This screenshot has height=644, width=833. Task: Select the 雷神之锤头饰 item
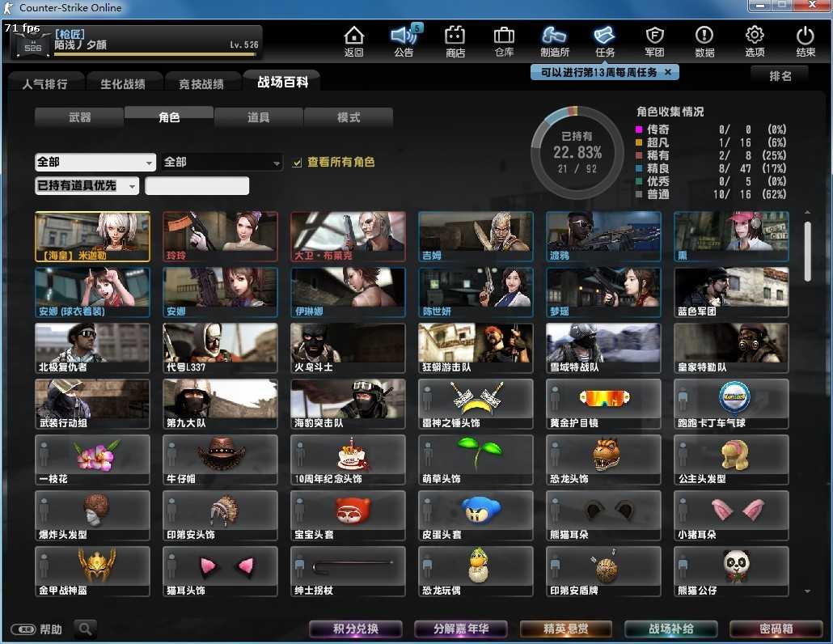[476, 404]
